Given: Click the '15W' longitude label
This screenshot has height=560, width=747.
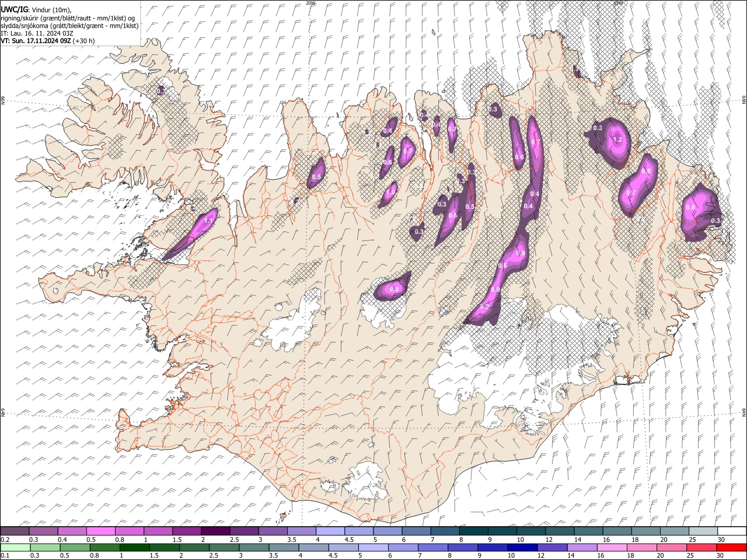Looking at the screenshot, I should [x=618, y=3].
